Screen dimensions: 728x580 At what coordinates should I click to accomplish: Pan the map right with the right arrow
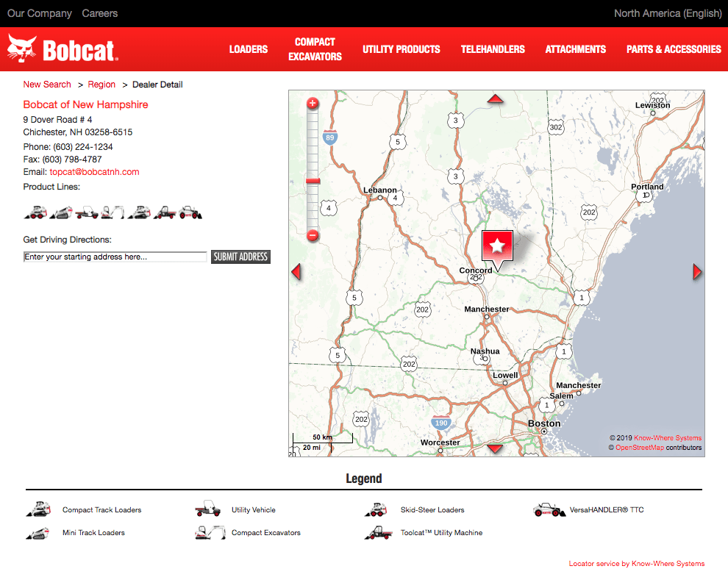[x=697, y=272]
